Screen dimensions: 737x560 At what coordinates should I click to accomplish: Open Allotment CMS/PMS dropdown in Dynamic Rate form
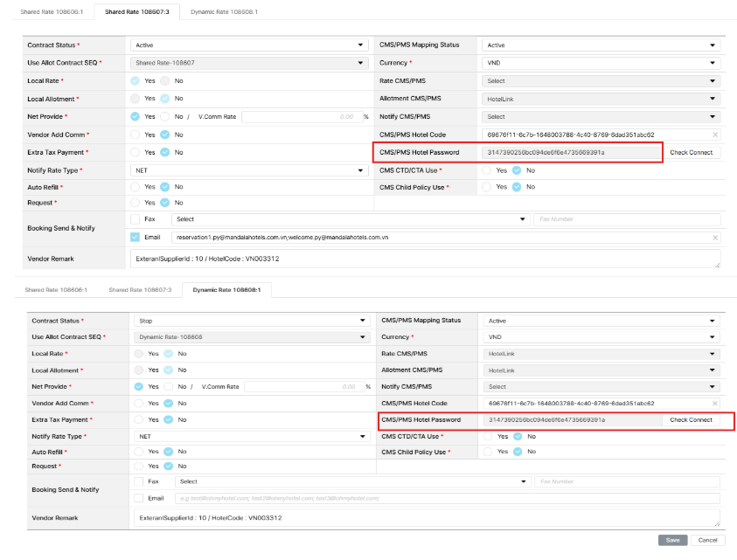601,370
